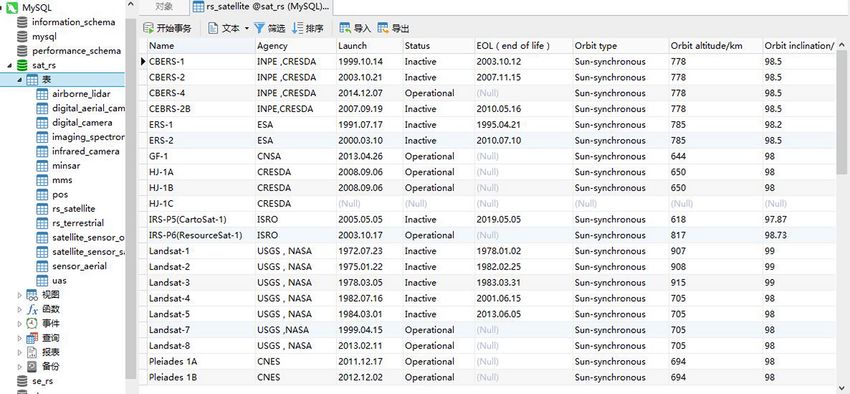Click the Orbit type column header

pos(621,46)
